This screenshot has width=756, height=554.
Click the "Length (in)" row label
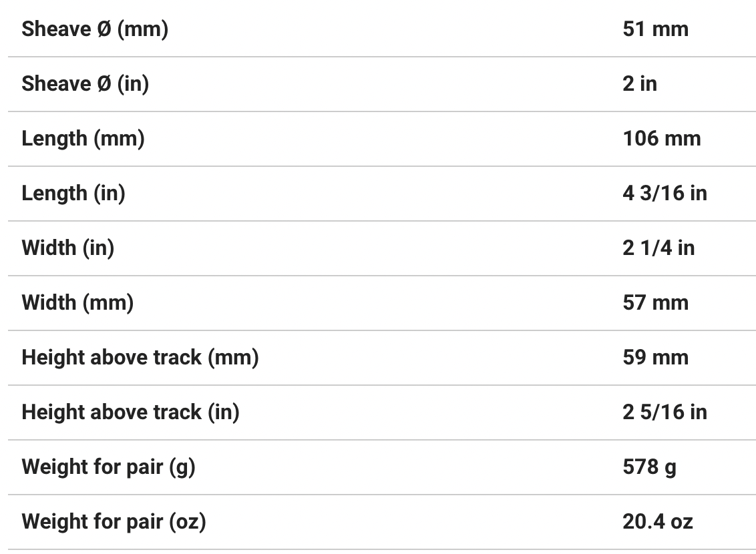73,194
